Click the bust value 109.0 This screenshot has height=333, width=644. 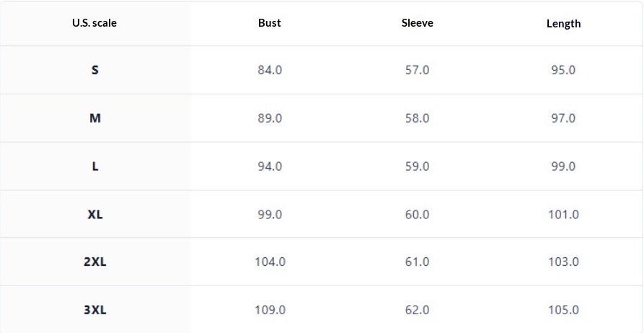coord(270,310)
